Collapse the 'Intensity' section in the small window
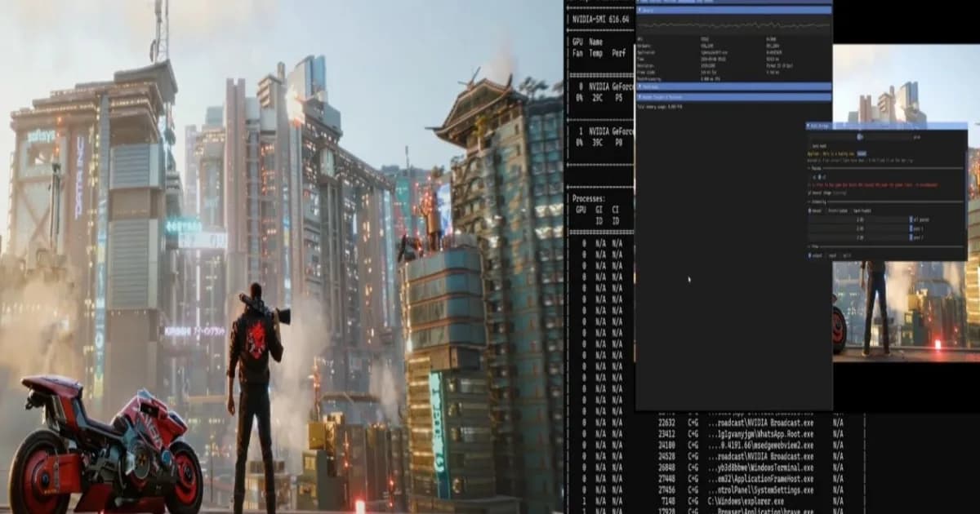 [819, 202]
